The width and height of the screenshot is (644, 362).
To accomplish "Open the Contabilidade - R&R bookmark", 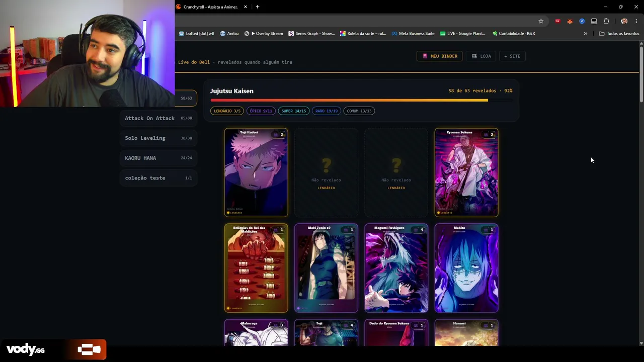I will coord(514,34).
